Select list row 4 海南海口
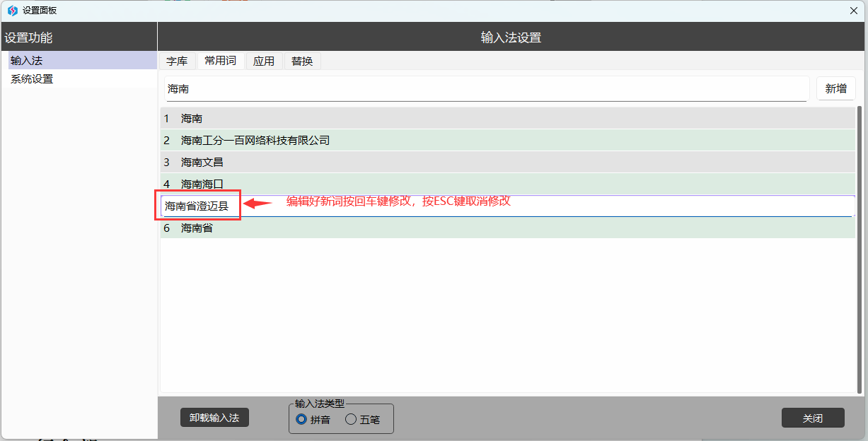The width and height of the screenshot is (868, 441). (507, 184)
